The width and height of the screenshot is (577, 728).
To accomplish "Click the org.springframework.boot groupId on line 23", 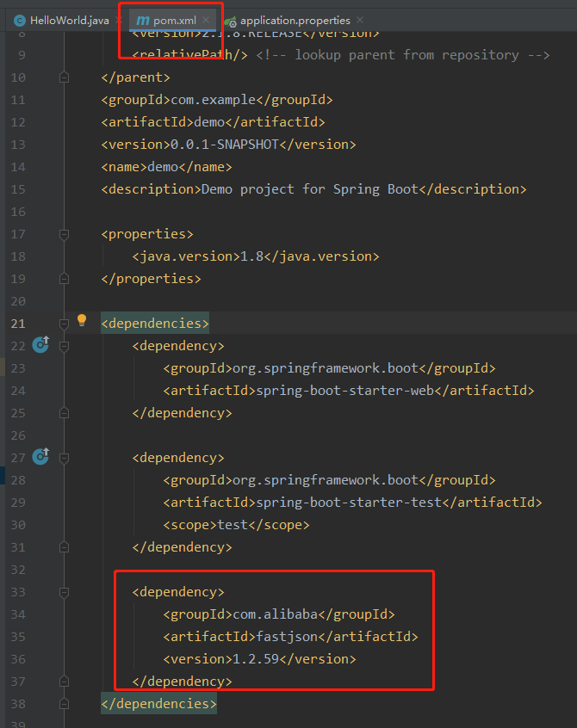I will 326,368.
